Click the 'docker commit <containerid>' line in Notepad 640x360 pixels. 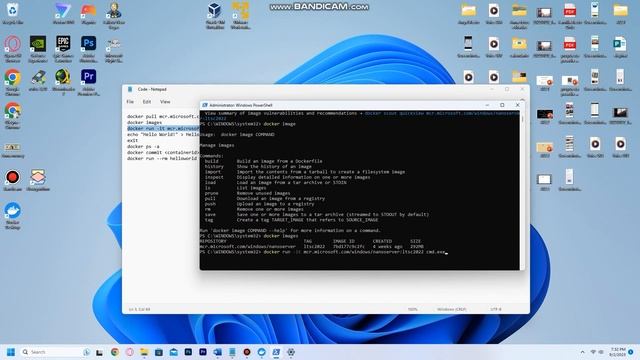point(163,152)
